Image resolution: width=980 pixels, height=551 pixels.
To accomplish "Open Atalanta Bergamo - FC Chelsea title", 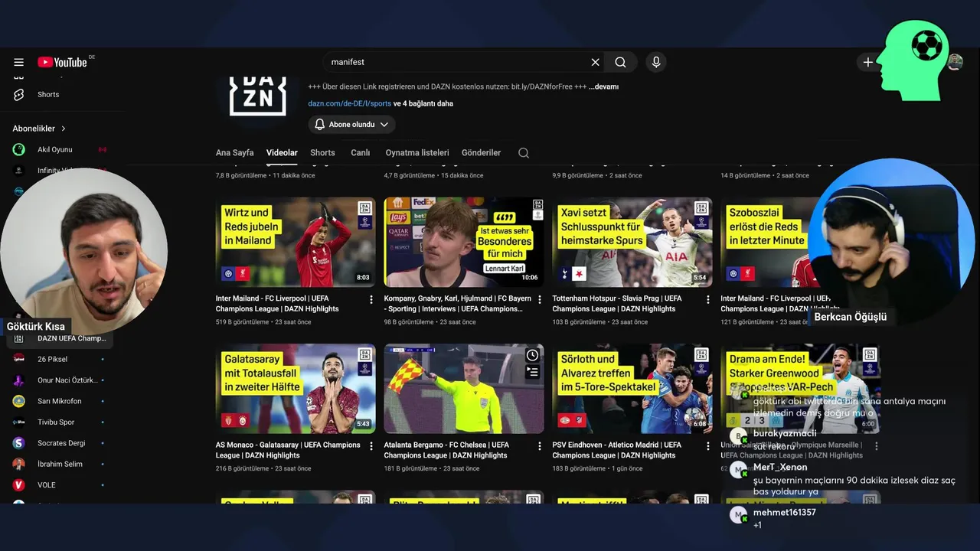I will pos(446,450).
